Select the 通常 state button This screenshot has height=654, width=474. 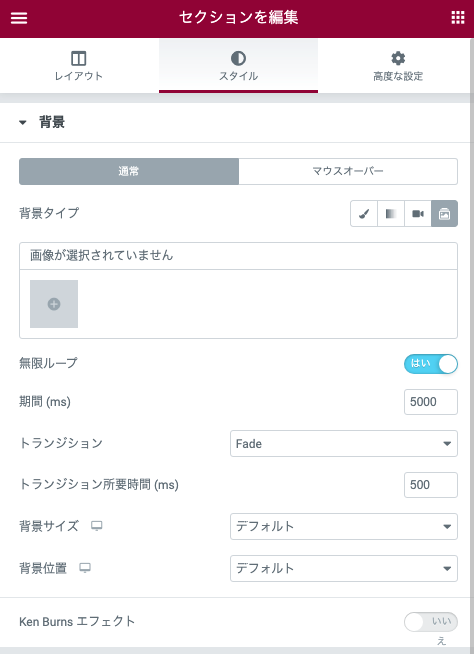pyautogui.click(x=129, y=171)
